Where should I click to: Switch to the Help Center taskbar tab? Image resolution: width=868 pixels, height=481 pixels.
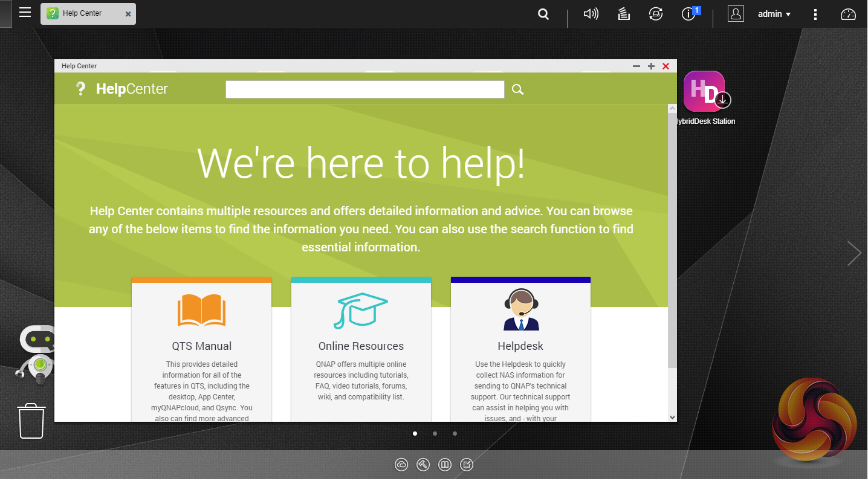(x=88, y=13)
